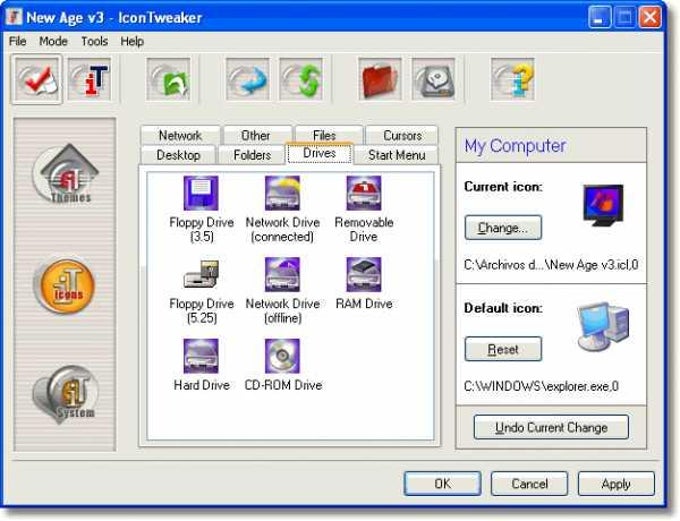This screenshot has width=680, height=521.
Task: Click the New Age v3.icl,0 path text
Action: (551, 265)
